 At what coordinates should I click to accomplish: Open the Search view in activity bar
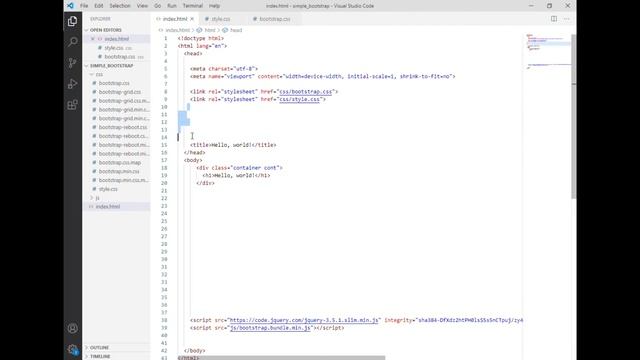(x=73, y=42)
